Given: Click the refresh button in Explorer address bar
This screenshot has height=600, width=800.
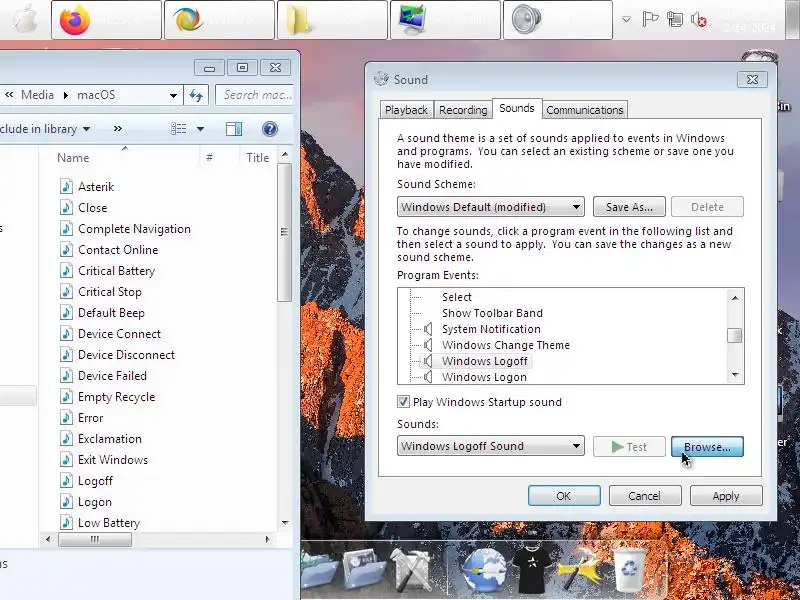Looking at the screenshot, I should (196, 95).
